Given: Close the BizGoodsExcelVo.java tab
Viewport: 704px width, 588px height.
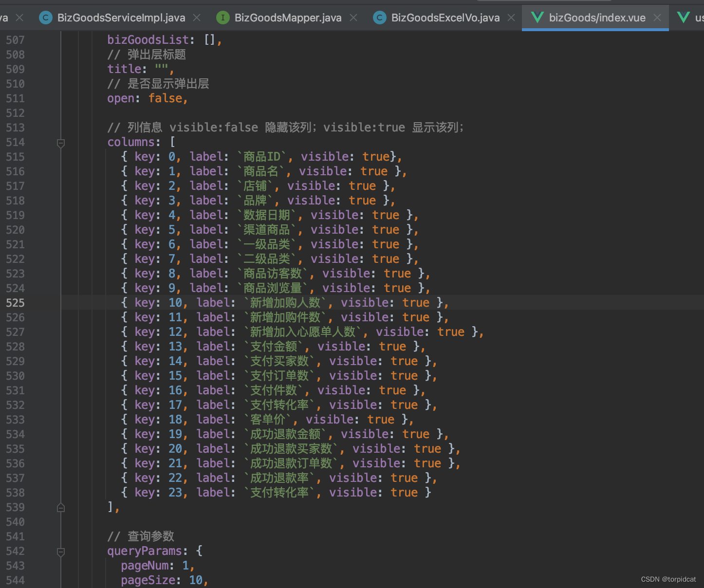Looking at the screenshot, I should coord(511,18).
